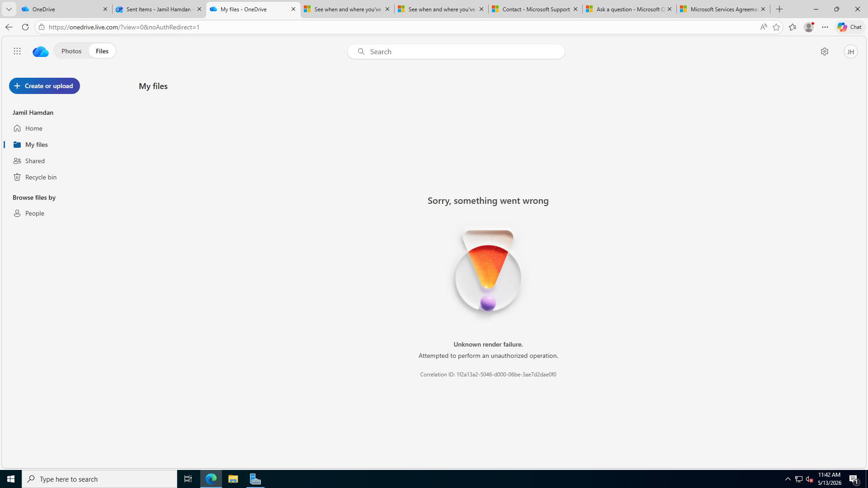Open Task View on taskbar
The width and height of the screenshot is (868, 488).
(188, 479)
